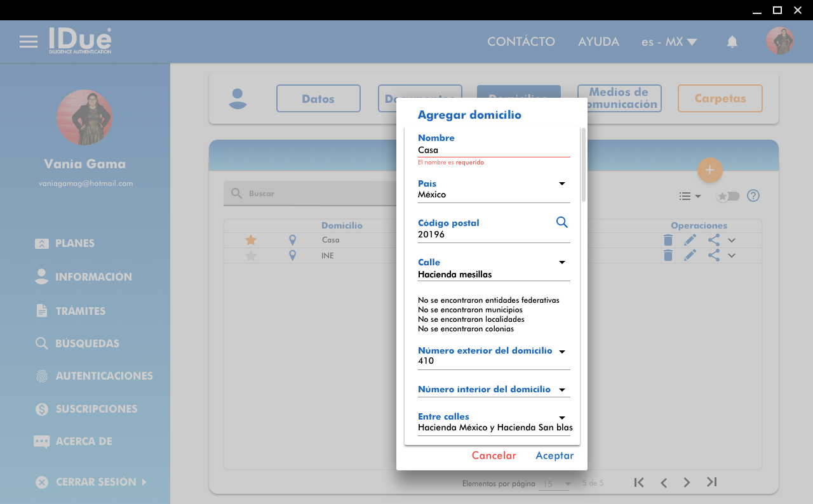The width and height of the screenshot is (813, 504).
Task: Click the help question mark icon
Action: 753,196
